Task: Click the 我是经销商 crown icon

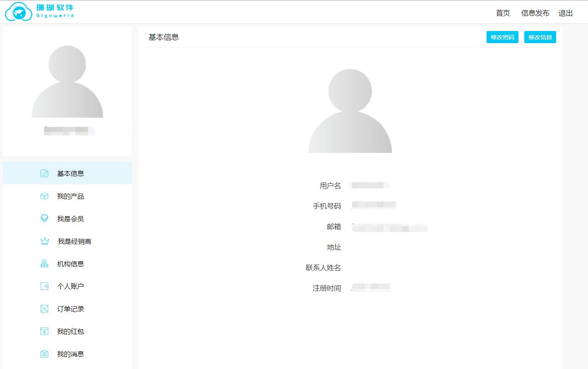Action: (44, 241)
